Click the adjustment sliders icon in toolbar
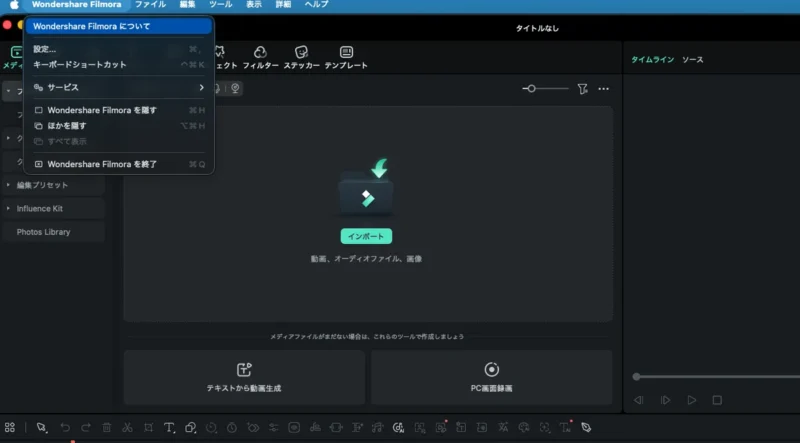 pos(273,428)
